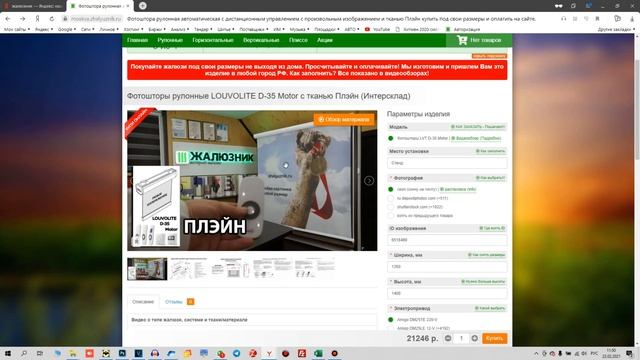
Task: Go forward with browser forward arrow
Action: (22, 19)
